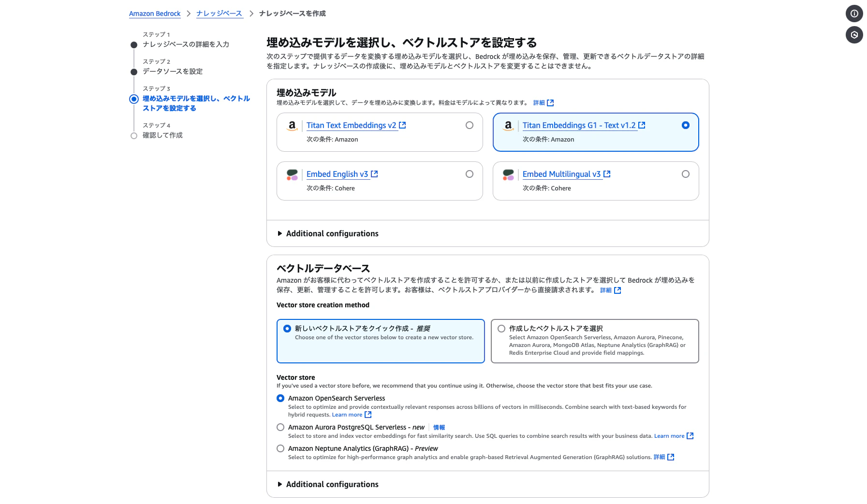Screen dimensions: 867x504
Task: Select Titan Embeddings G1 - Text v1.2 radio
Action: click(686, 125)
